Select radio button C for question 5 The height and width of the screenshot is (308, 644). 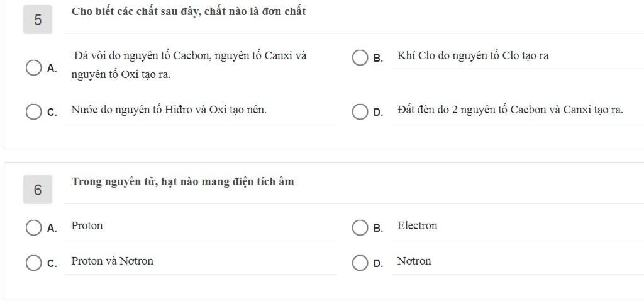pyautogui.click(x=34, y=112)
